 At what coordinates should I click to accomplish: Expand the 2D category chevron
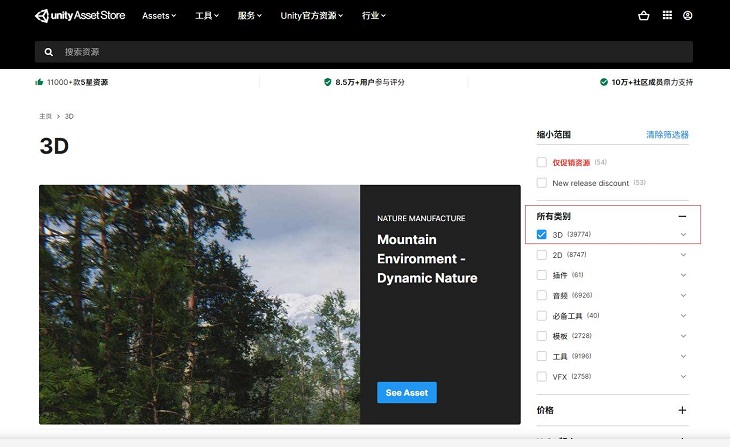683,255
